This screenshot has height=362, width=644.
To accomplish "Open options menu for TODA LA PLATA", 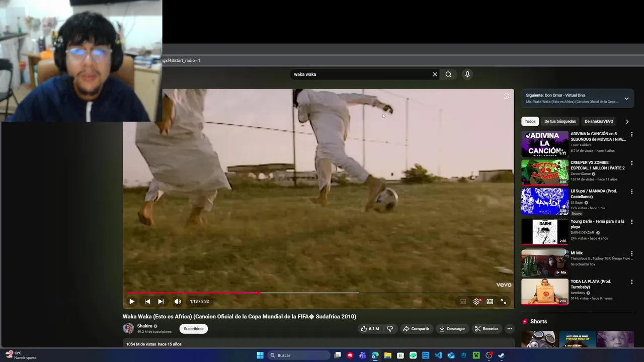I will 632,282.
